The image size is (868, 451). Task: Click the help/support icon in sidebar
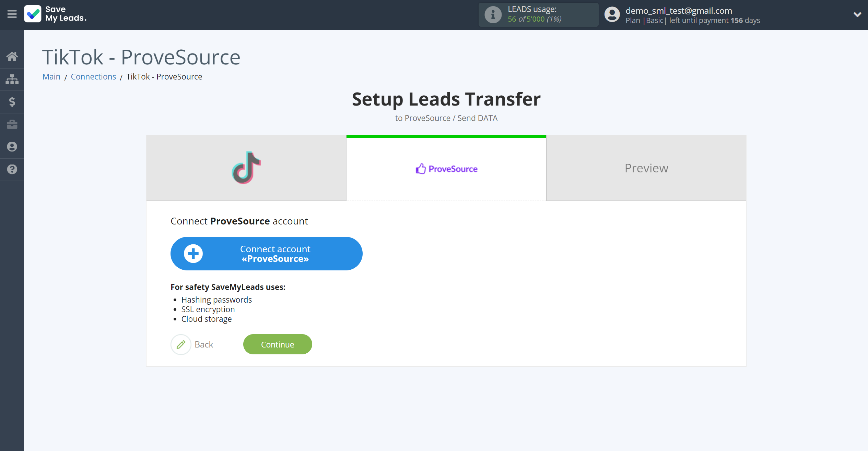[12, 169]
